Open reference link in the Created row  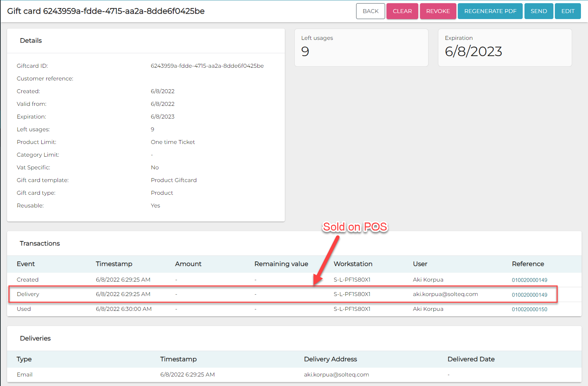click(529, 280)
